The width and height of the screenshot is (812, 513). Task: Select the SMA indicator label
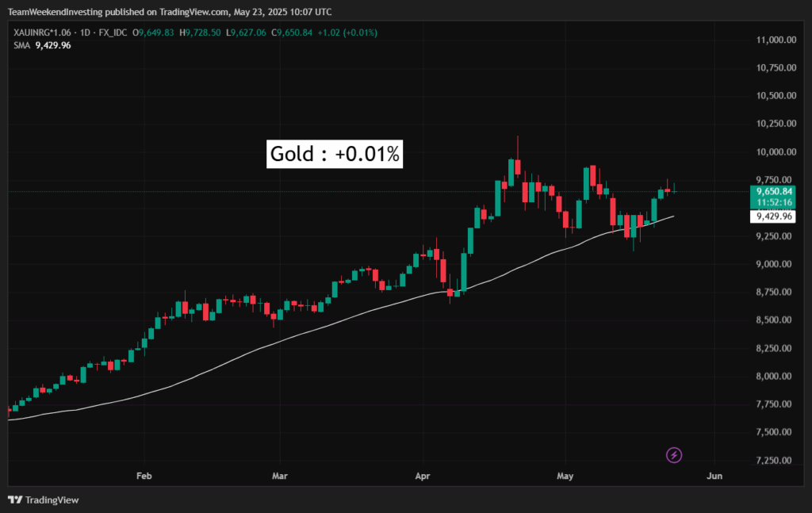[21, 45]
